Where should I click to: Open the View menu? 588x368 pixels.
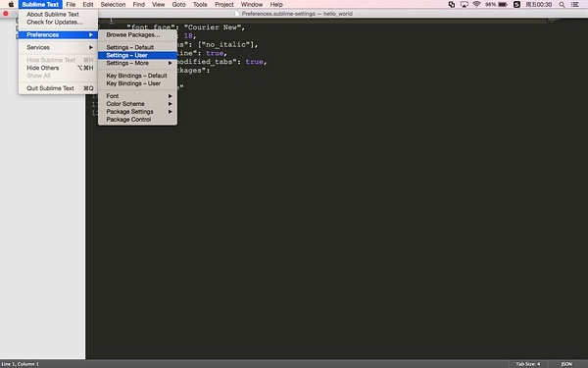[x=158, y=5]
